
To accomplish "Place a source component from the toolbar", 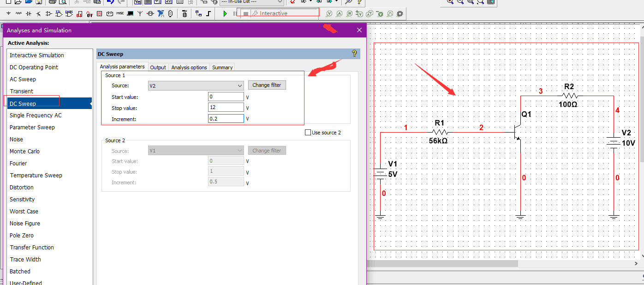I will point(8,13).
